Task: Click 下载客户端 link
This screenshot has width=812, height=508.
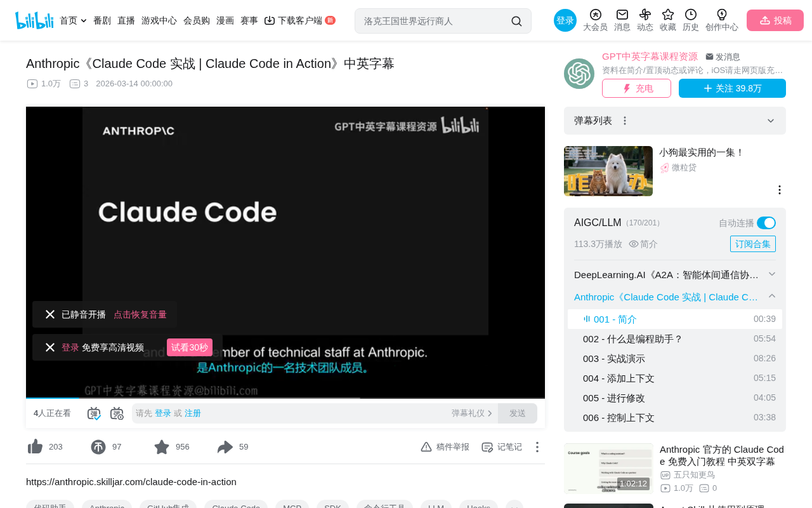Action: click(x=299, y=20)
